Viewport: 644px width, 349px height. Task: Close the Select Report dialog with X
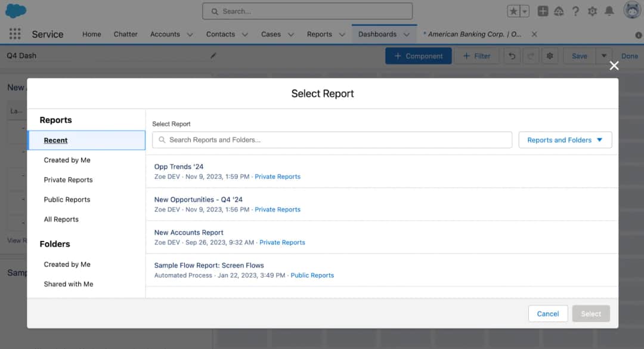[x=614, y=66]
